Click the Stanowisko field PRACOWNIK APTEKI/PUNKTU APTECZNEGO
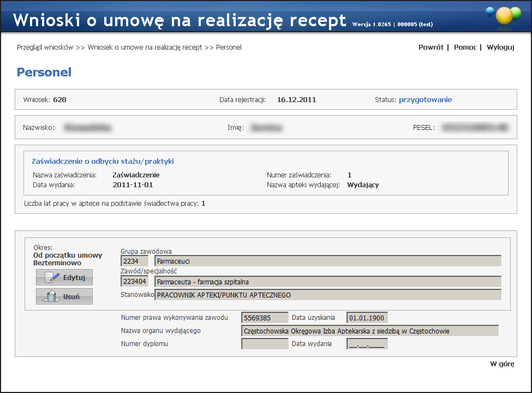 click(328, 295)
